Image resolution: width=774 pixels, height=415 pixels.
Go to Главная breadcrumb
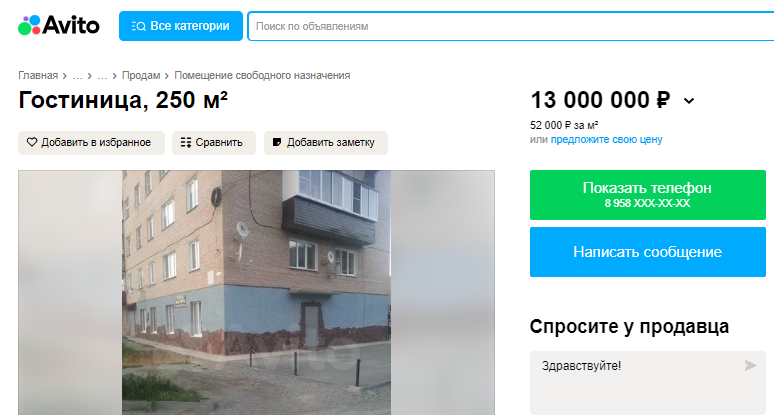[x=38, y=75]
